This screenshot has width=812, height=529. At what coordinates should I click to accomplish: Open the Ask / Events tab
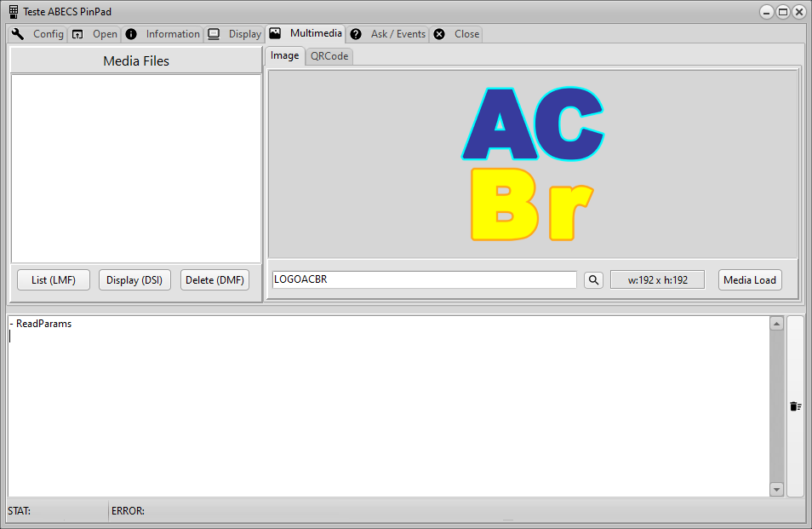pos(388,34)
